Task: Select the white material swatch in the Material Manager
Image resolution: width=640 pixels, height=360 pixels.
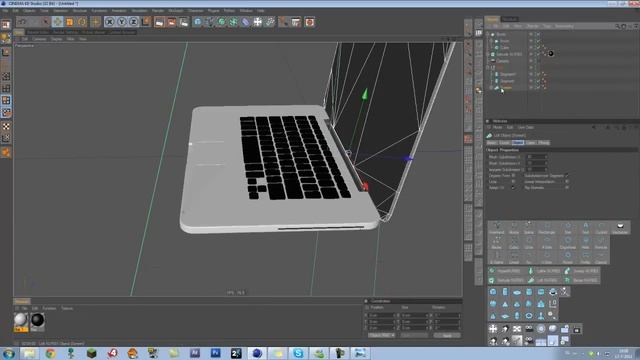Action: 21,322
